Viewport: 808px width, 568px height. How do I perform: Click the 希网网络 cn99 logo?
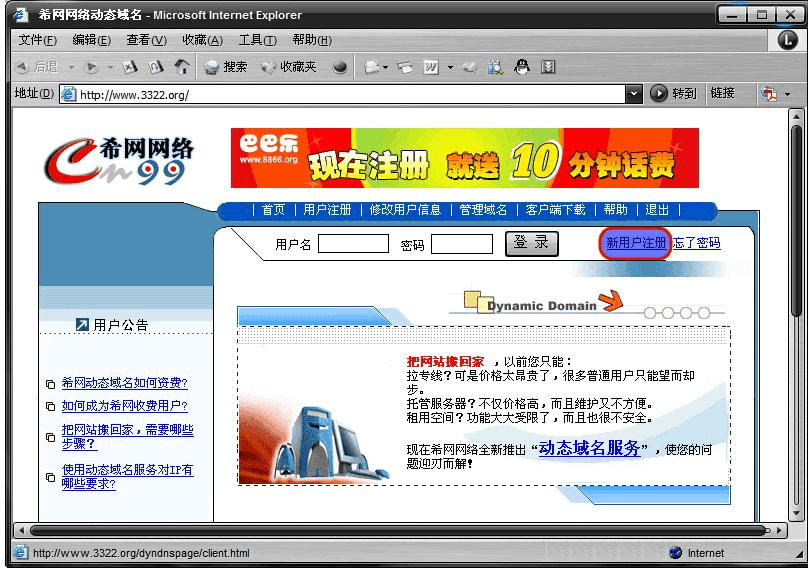pos(118,159)
